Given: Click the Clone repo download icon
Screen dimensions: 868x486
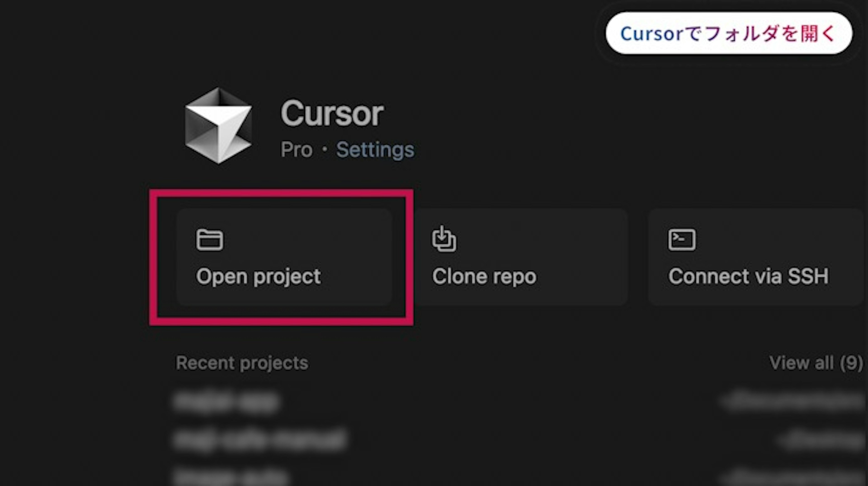Looking at the screenshot, I should click(x=444, y=239).
